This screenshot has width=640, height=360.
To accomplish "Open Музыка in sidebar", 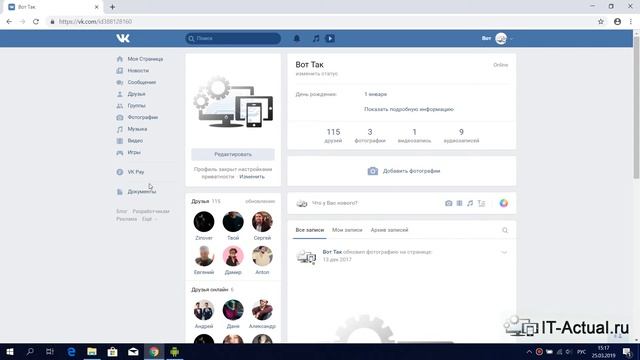I will tap(132, 129).
